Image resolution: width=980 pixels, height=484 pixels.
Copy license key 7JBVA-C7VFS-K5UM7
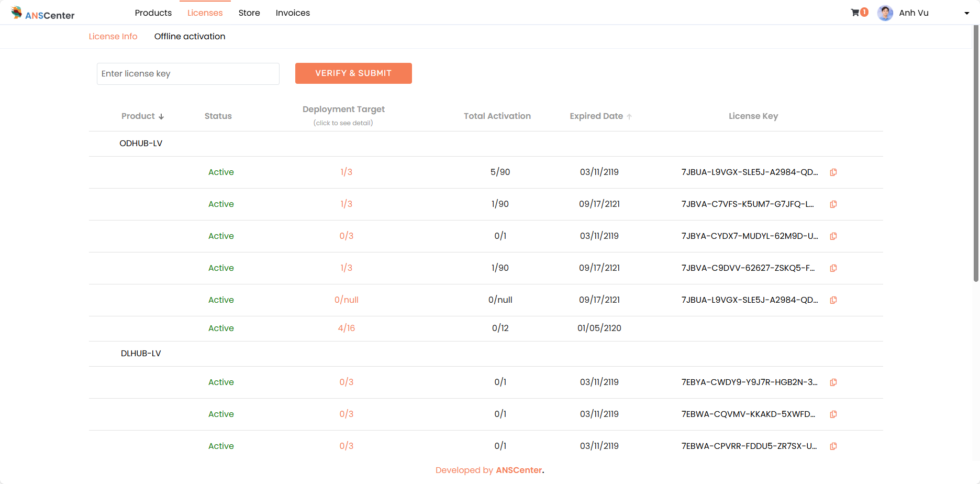click(833, 204)
